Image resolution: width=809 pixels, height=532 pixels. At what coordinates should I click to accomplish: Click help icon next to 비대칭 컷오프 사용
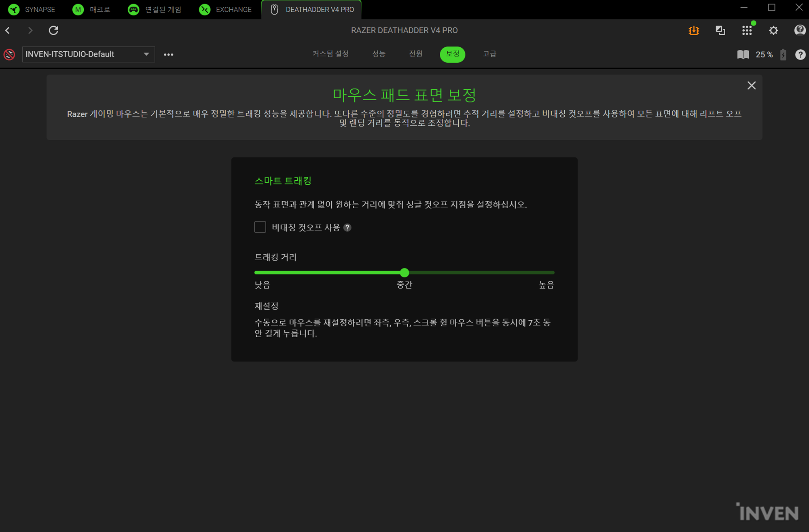tap(347, 228)
